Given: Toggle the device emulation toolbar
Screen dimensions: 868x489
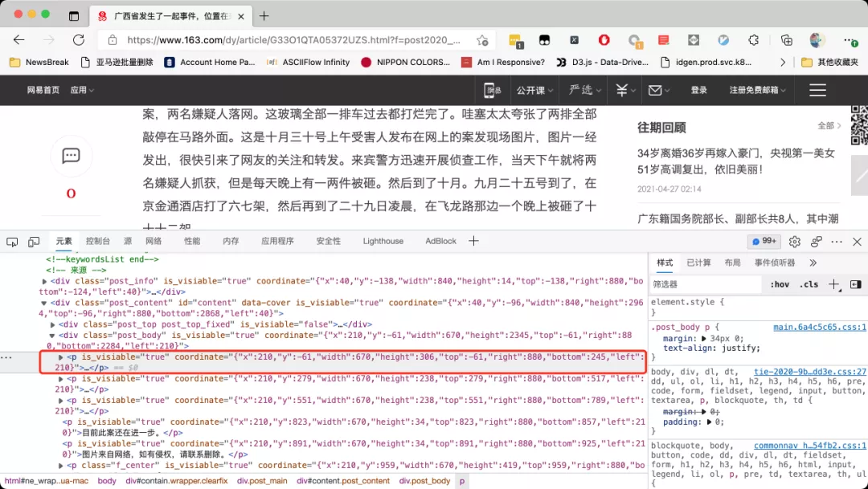Looking at the screenshot, I should (x=34, y=242).
